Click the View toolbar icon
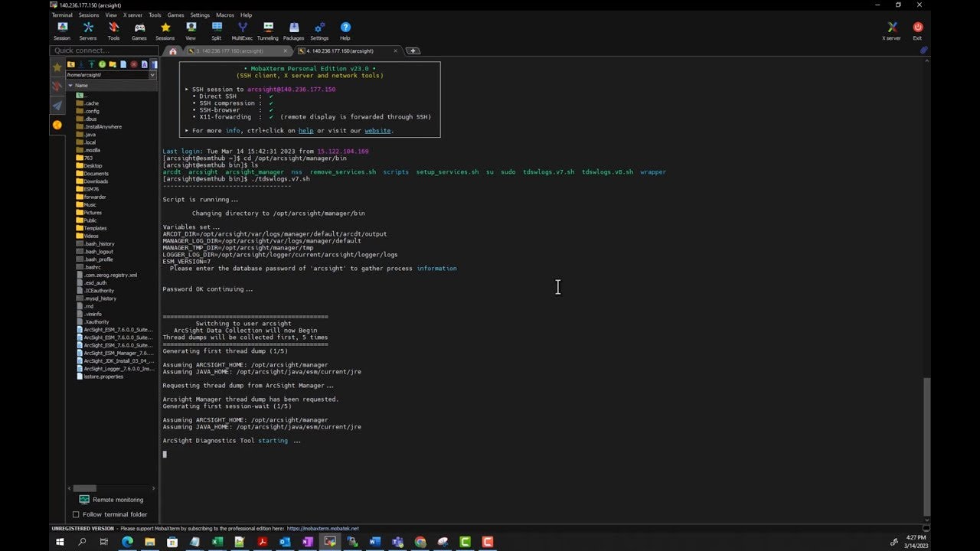 191,31
